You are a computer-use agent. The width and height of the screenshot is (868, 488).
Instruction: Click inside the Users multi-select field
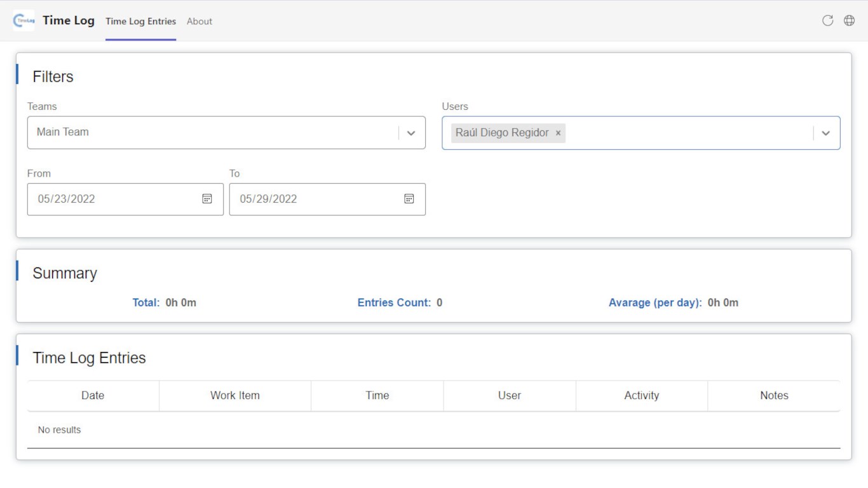pos(686,133)
